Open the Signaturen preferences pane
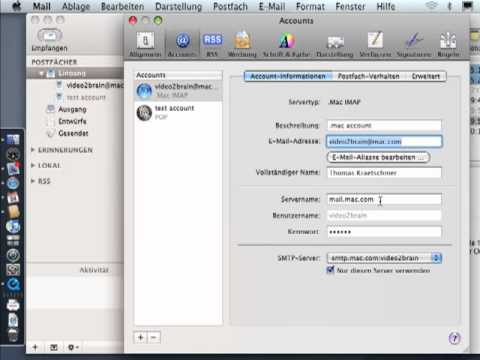Image resolution: width=480 pixels, height=360 pixels. [414, 44]
